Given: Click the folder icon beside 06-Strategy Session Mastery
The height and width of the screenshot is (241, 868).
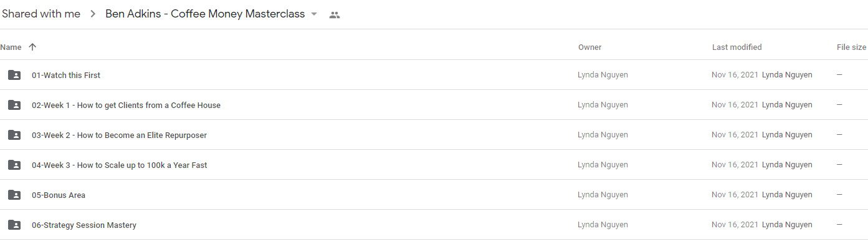Looking at the screenshot, I should point(14,225).
